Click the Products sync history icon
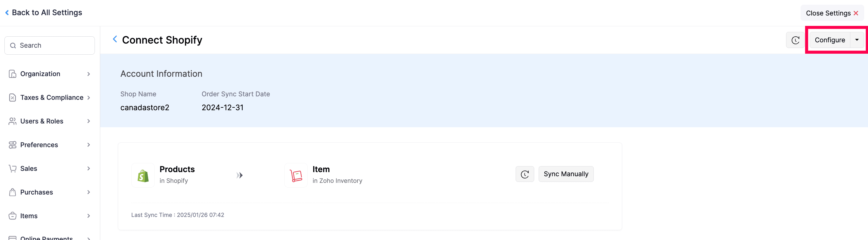Viewport: 868px width, 240px height. pos(525,174)
